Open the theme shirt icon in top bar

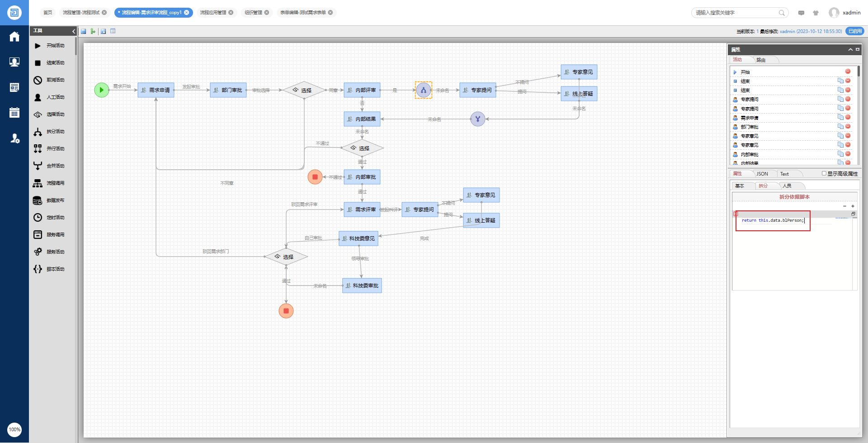pos(816,13)
